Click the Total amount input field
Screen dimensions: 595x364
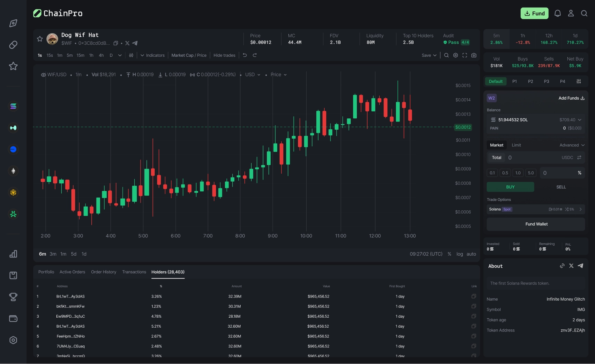coord(533,158)
